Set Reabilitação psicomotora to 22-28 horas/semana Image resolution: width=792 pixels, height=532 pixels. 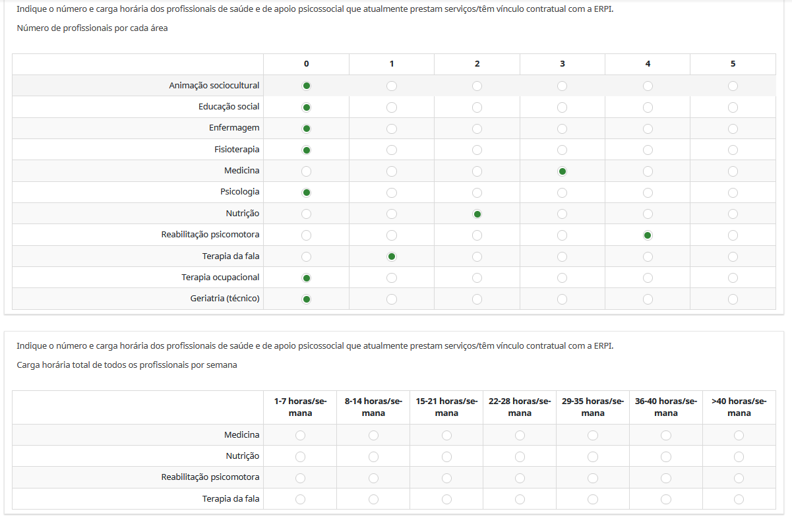point(520,478)
